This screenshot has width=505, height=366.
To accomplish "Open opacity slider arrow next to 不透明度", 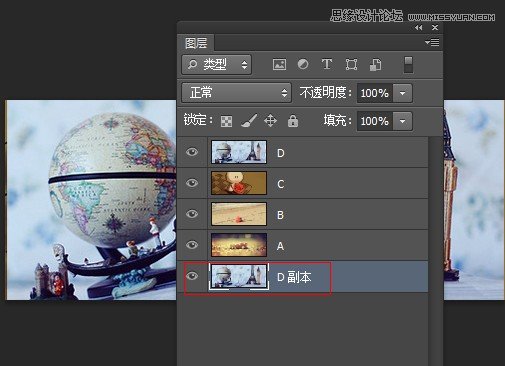I will pos(402,93).
